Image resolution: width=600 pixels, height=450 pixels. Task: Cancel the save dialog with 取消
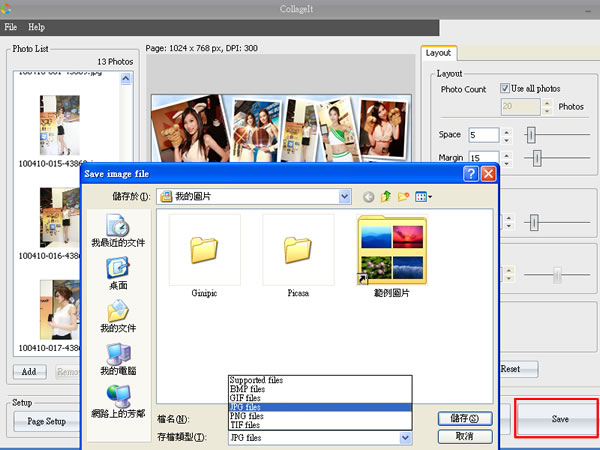[x=465, y=436]
